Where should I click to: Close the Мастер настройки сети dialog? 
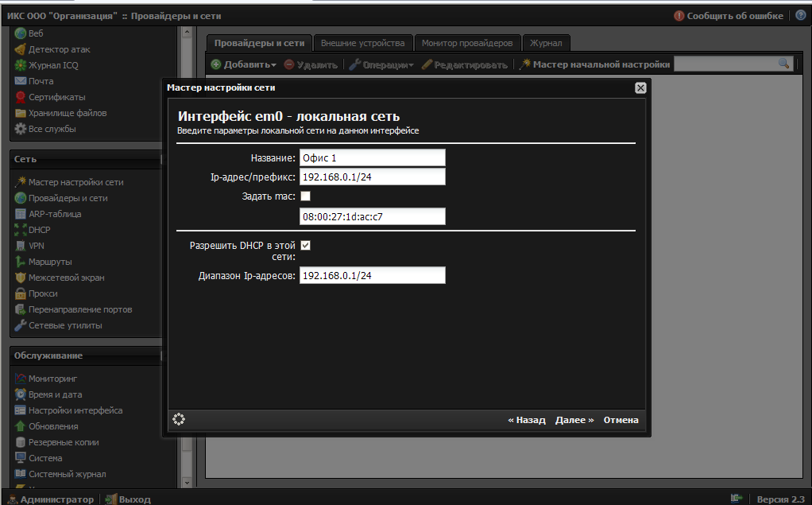pyautogui.click(x=640, y=87)
